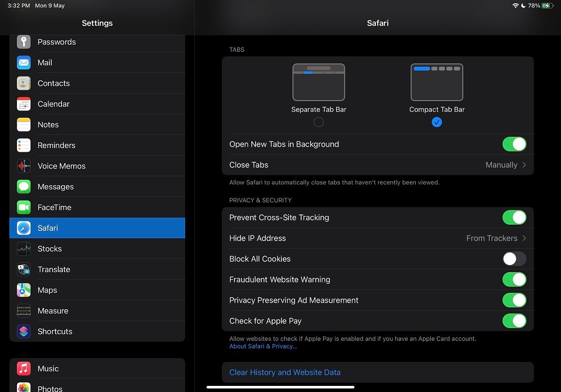The width and height of the screenshot is (561, 392).
Task: Tap the Contacts app icon
Action: pyautogui.click(x=23, y=83)
